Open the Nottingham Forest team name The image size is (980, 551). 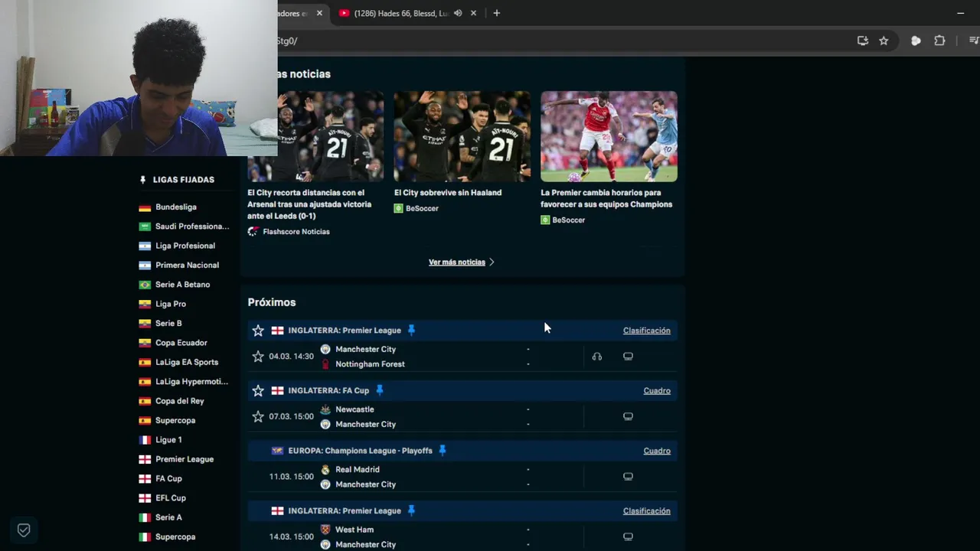tap(370, 364)
